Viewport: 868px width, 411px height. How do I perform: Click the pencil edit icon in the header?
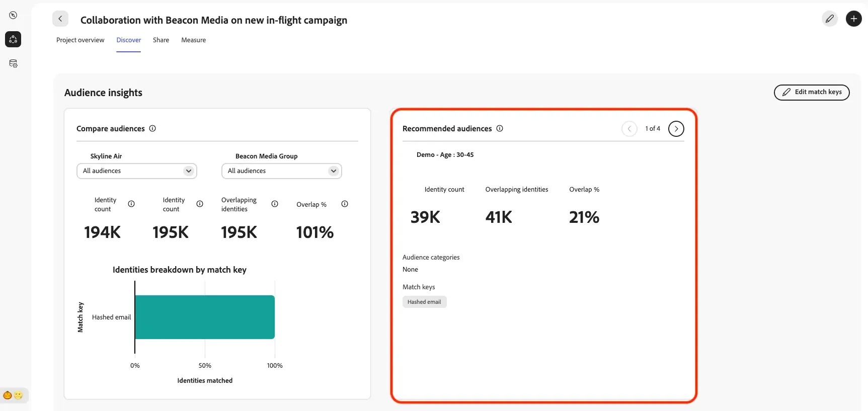830,19
